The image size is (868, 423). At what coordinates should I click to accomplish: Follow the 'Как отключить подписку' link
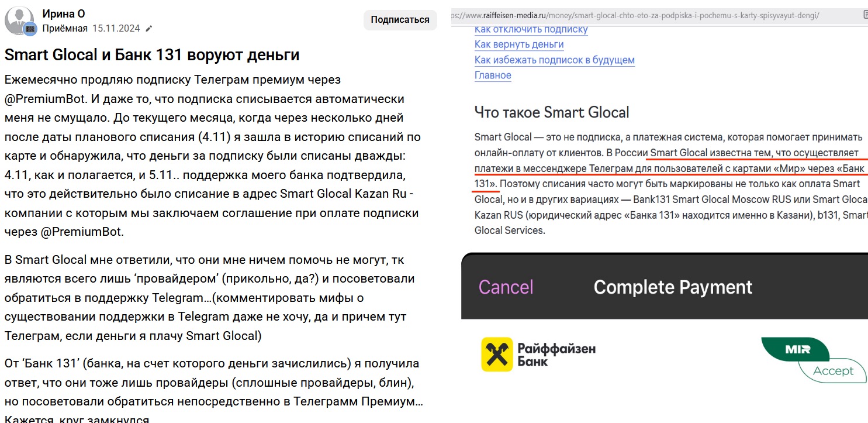pyautogui.click(x=531, y=29)
